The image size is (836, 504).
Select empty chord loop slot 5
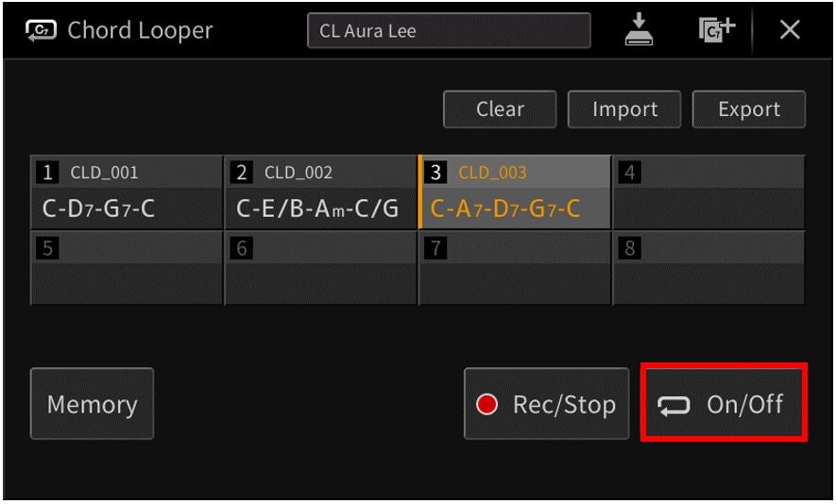point(127,268)
